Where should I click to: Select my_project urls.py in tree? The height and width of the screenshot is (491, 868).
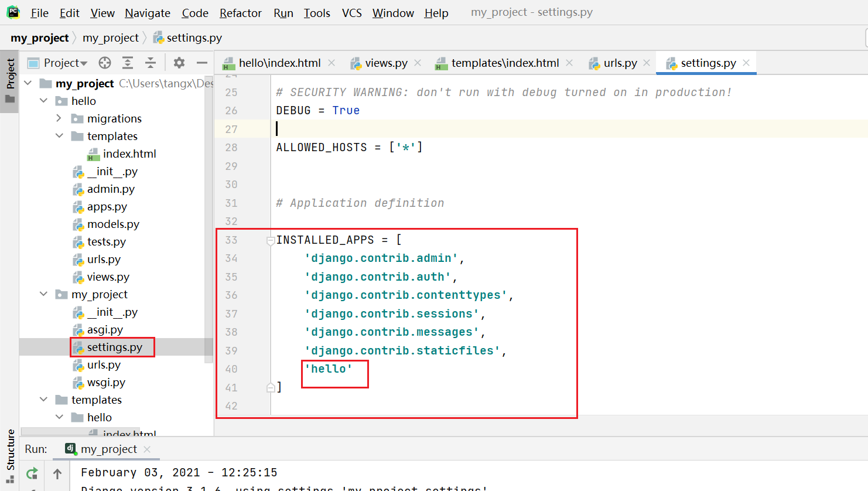[97, 364]
